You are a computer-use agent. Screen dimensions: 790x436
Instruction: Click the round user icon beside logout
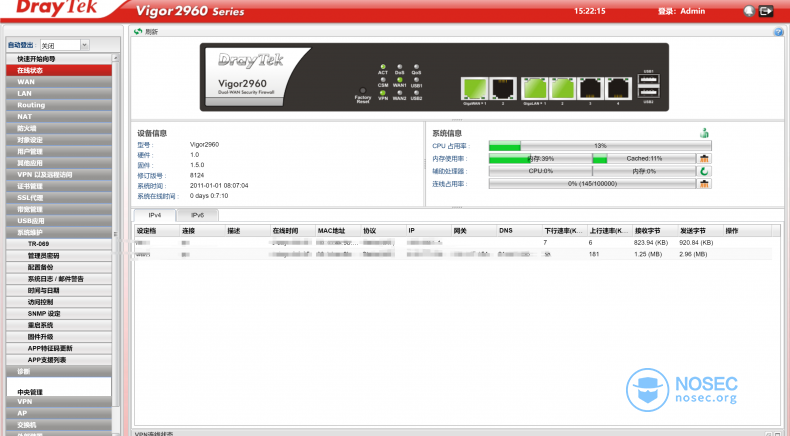(749, 11)
